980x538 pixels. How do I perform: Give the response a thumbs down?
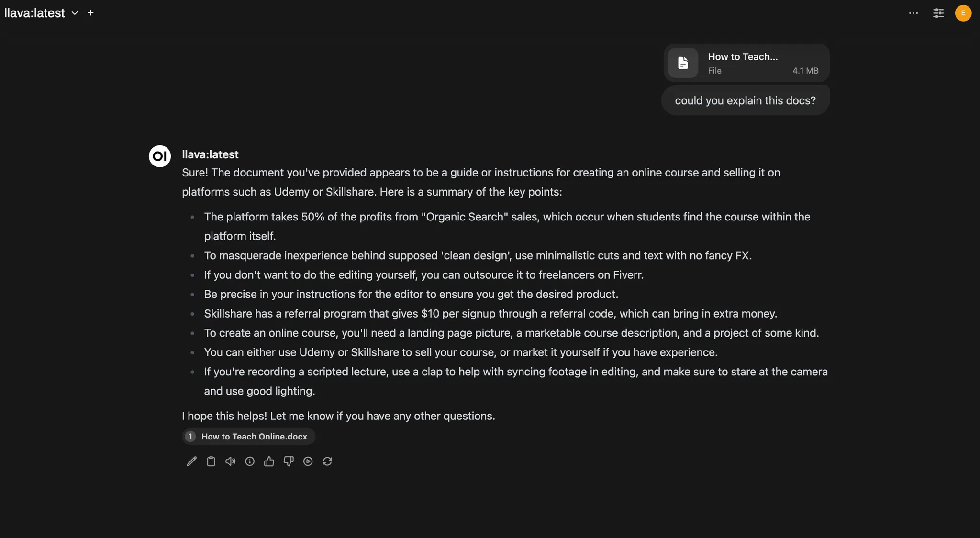click(x=289, y=461)
